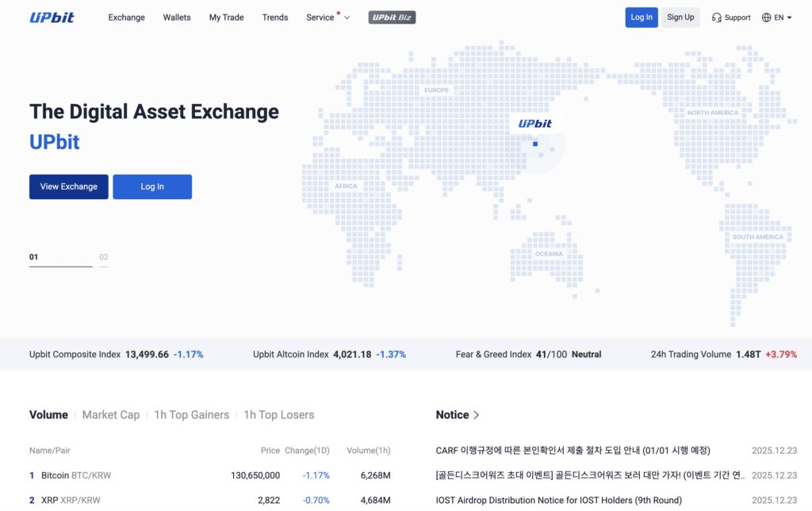812x511 pixels.
Task: Click the View Exchange button
Action: 68,186
